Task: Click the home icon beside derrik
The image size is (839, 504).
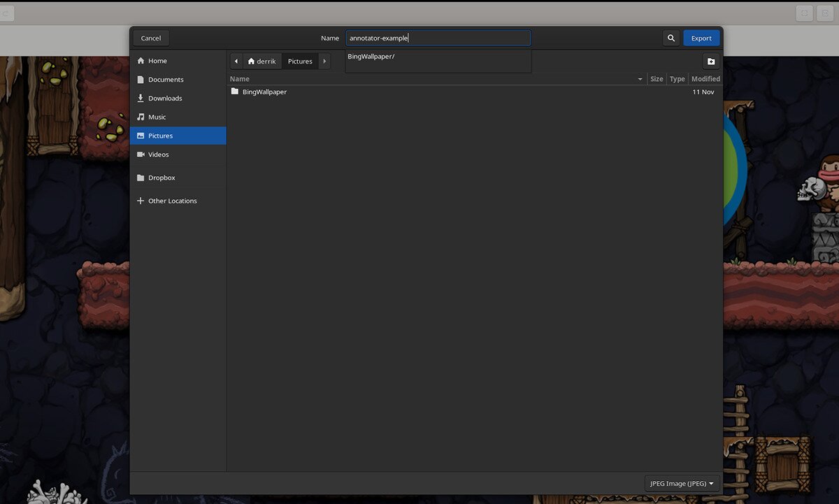Action: point(252,61)
